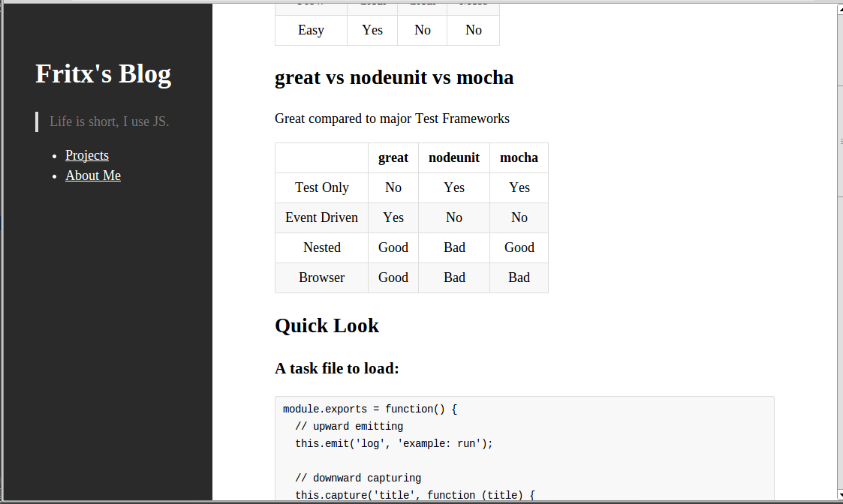The height and width of the screenshot is (504, 843).
Task: Click the Fritx's Blog site title
Action: click(x=104, y=73)
